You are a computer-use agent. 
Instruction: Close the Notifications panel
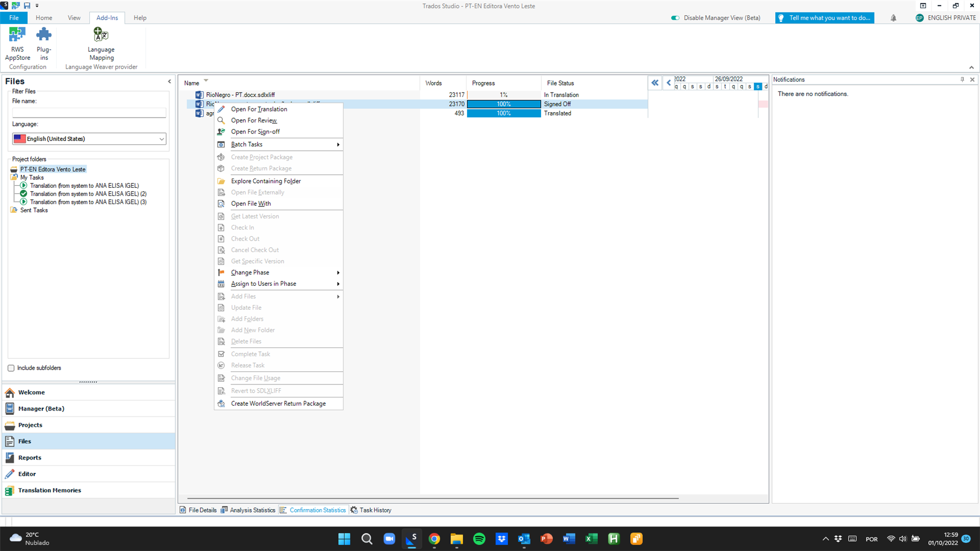[972, 79]
